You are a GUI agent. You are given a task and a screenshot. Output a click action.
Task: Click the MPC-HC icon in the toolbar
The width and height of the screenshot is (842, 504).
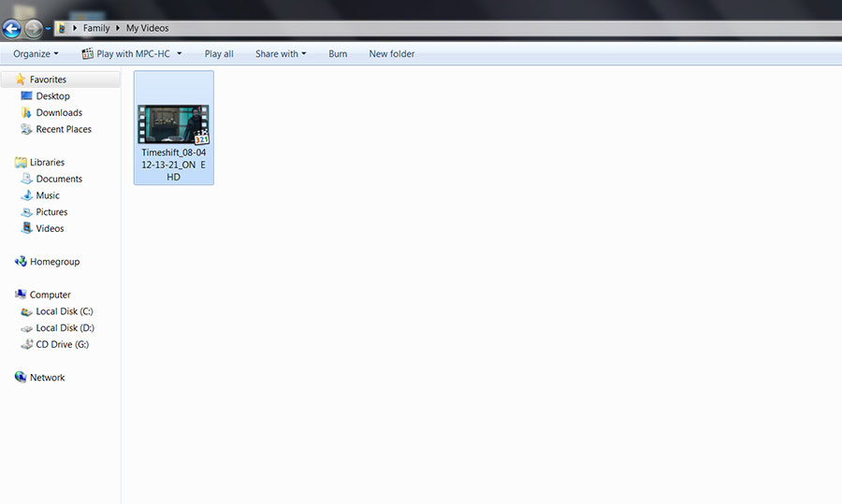[87, 53]
